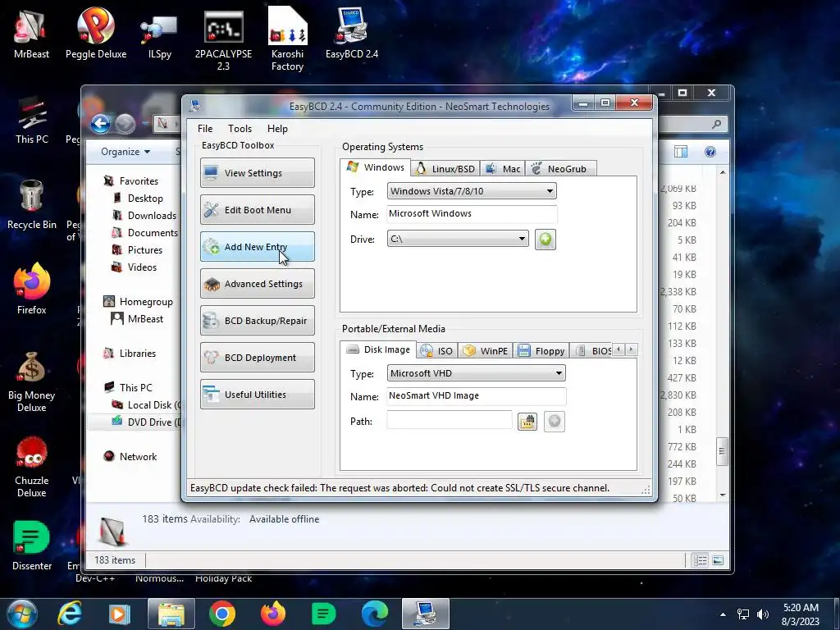Select the Disk Image tab

(378, 349)
